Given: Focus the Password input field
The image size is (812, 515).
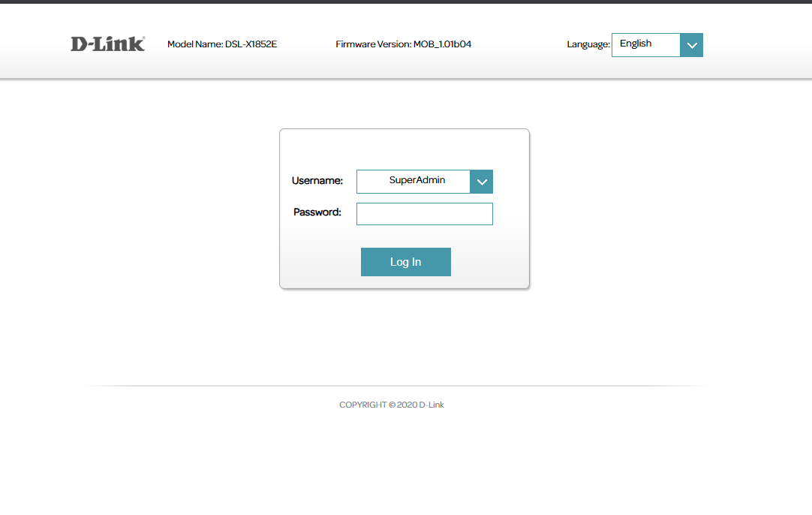Looking at the screenshot, I should 424,214.
